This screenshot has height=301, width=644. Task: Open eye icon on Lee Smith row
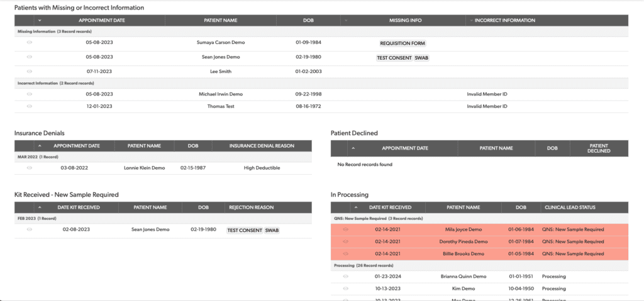[x=29, y=71]
